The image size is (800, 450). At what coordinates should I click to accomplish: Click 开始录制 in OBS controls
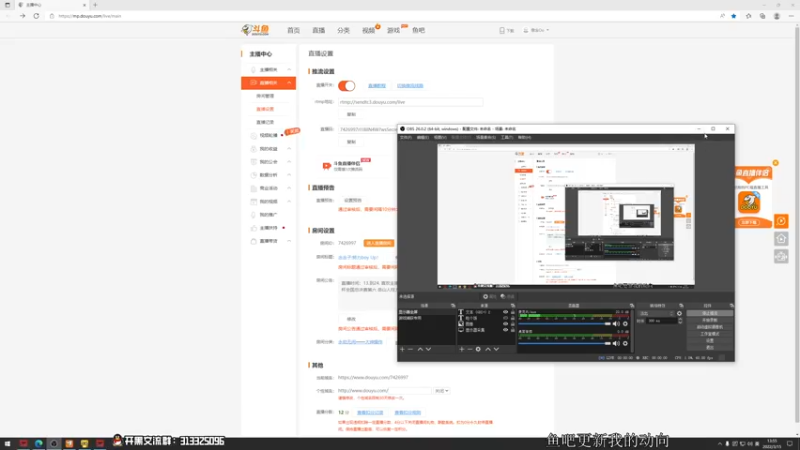tap(710, 320)
